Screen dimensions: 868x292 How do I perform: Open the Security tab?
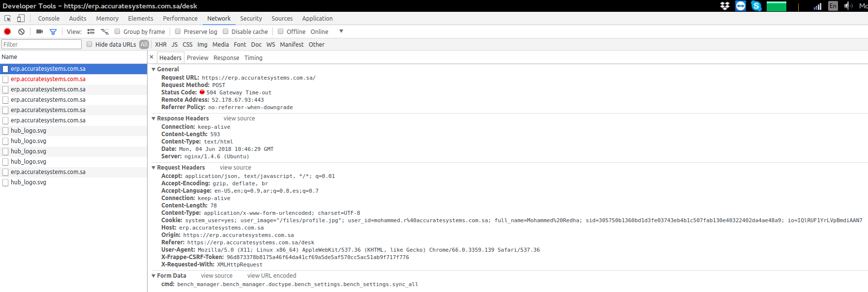tap(251, 18)
